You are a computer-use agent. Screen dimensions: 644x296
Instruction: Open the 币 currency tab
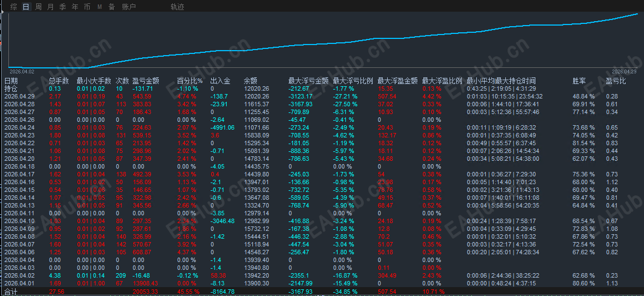tap(87, 7)
